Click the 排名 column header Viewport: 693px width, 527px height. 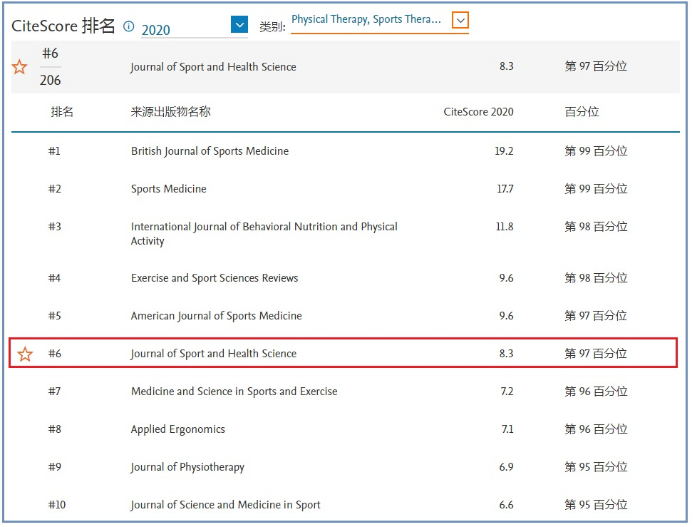coord(62,112)
